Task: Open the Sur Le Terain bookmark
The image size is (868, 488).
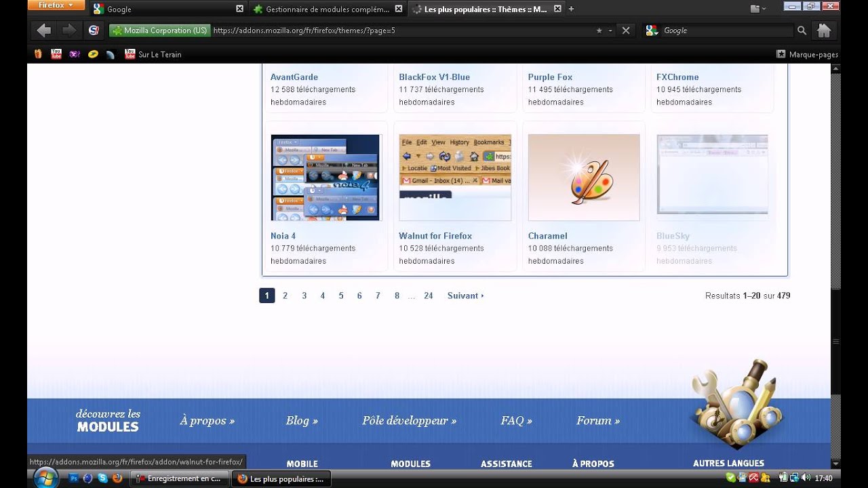Action: pyautogui.click(x=153, y=54)
